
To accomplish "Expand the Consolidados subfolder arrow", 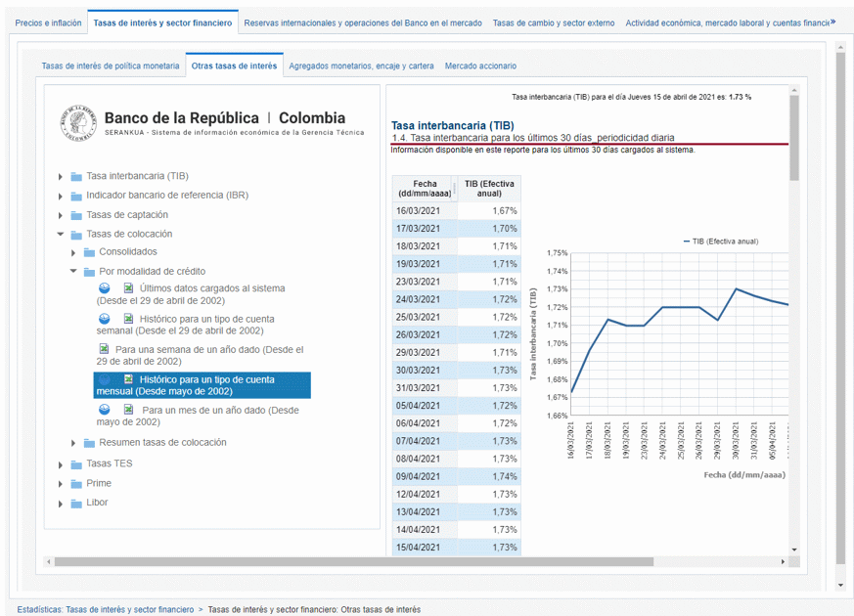I will coord(73,253).
